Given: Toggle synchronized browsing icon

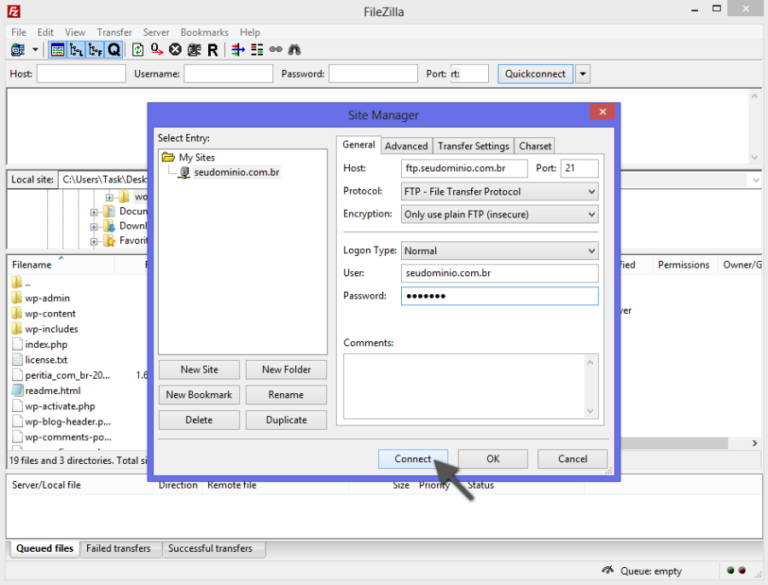Looking at the screenshot, I should 275,49.
